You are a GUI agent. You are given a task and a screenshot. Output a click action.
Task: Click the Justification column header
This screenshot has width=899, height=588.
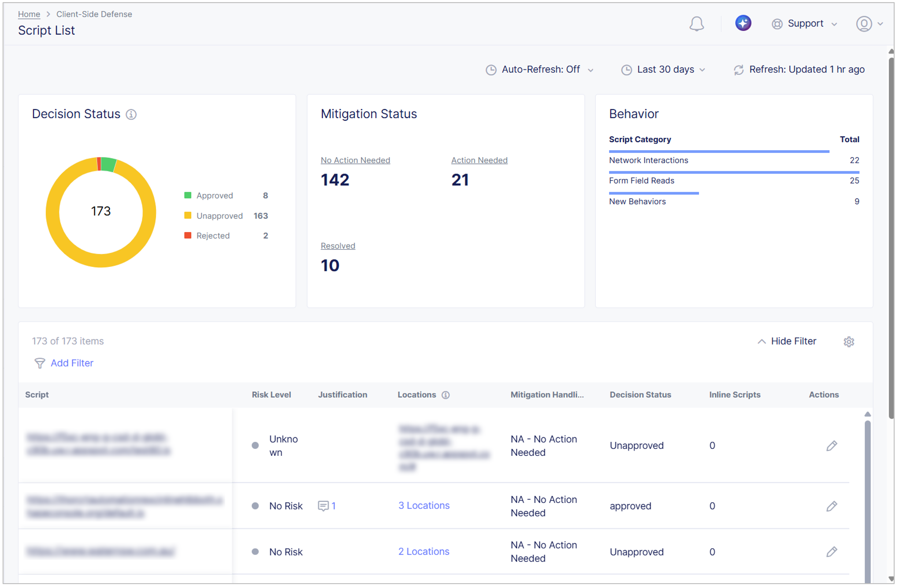(342, 395)
